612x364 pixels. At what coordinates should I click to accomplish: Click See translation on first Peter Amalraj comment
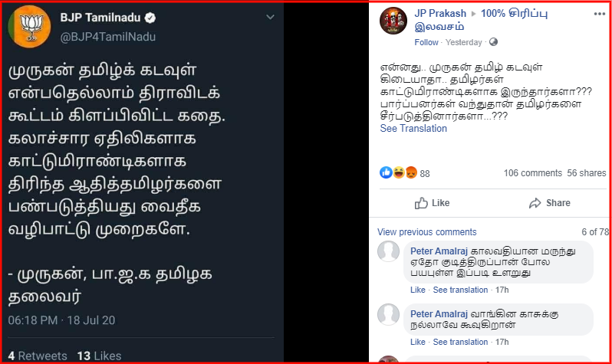(460, 290)
